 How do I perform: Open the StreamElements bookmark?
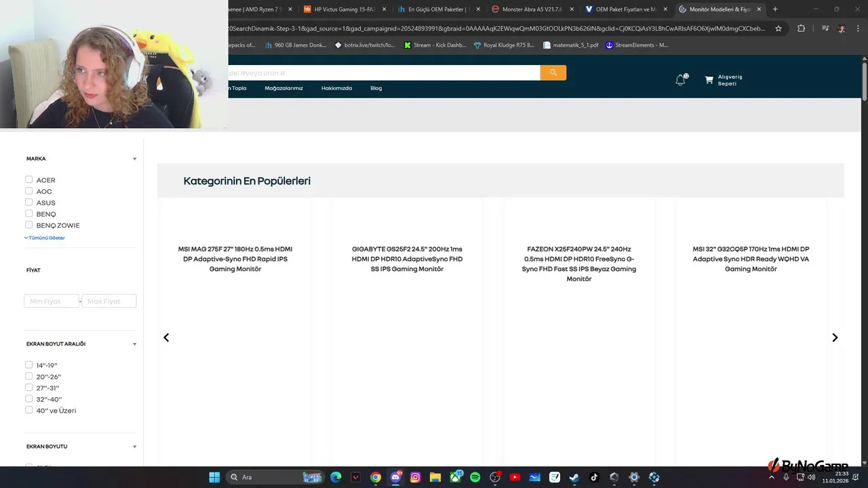pyautogui.click(x=637, y=45)
